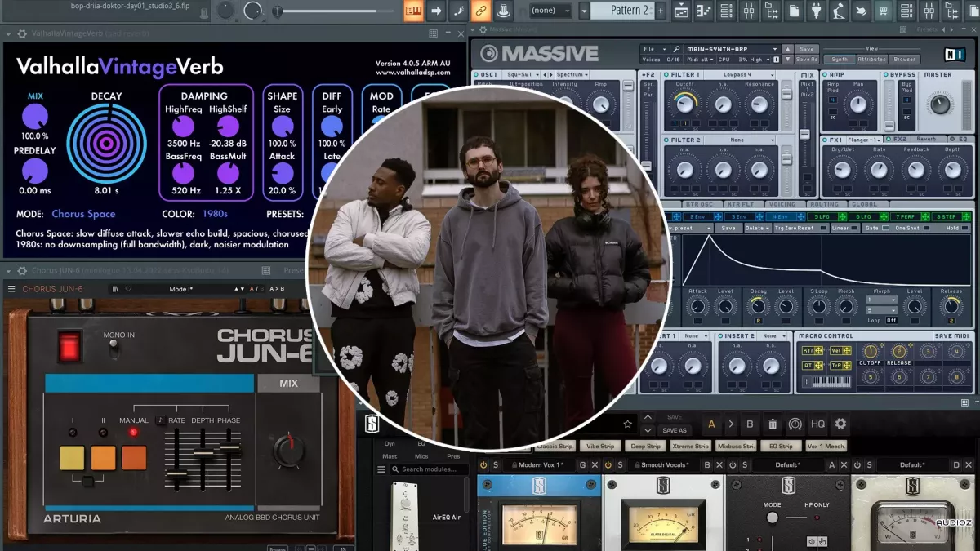Image resolution: width=980 pixels, height=551 pixels.
Task: Click the note icon beside RATE on Chorus JUN-6
Action: click(160, 420)
